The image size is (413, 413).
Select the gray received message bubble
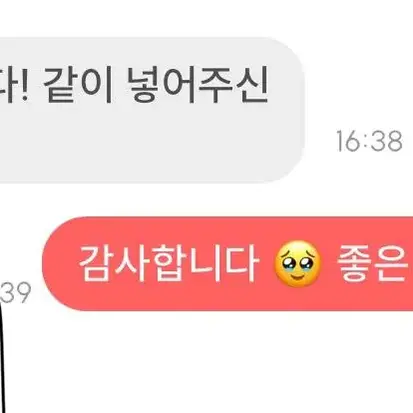tap(152, 110)
